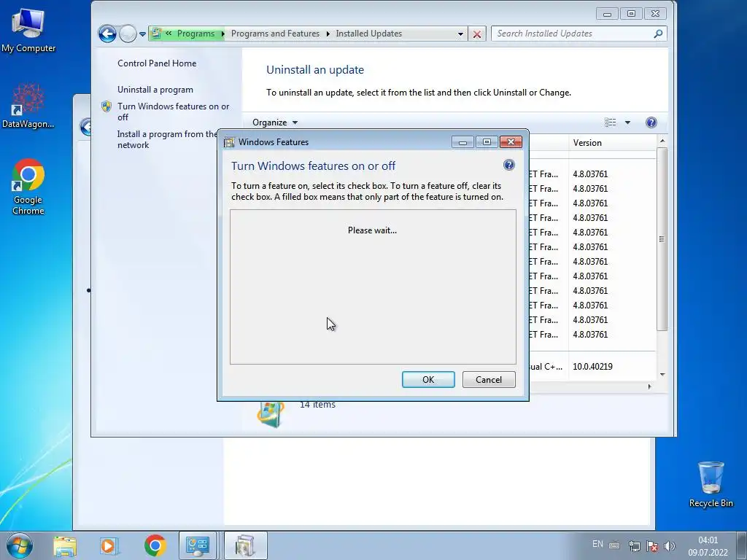This screenshot has width=747, height=560.
Task: Click the Windows Features title bar icon
Action: point(229,142)
